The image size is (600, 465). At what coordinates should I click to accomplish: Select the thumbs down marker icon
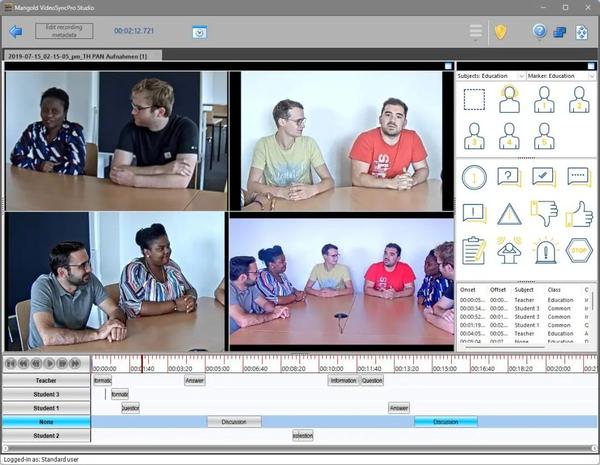[x=545, y=212]
